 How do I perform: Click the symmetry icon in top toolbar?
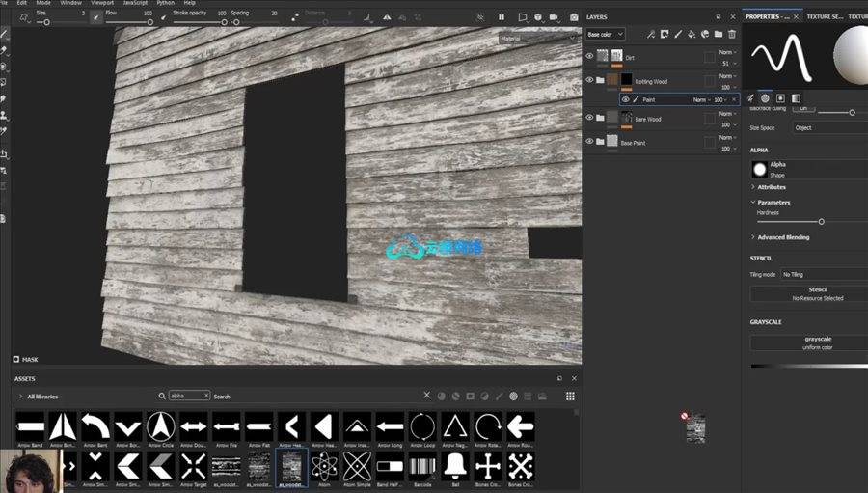click(387, 17)
